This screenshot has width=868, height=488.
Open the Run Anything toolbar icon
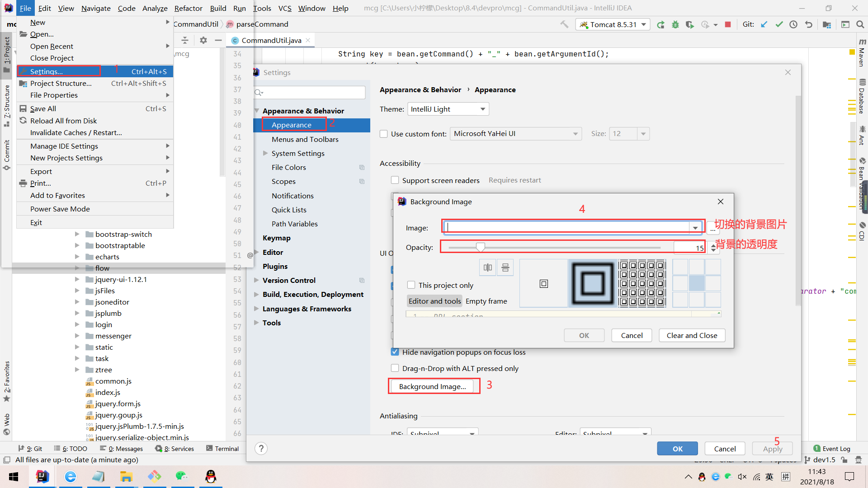click(x=845, y=24)
